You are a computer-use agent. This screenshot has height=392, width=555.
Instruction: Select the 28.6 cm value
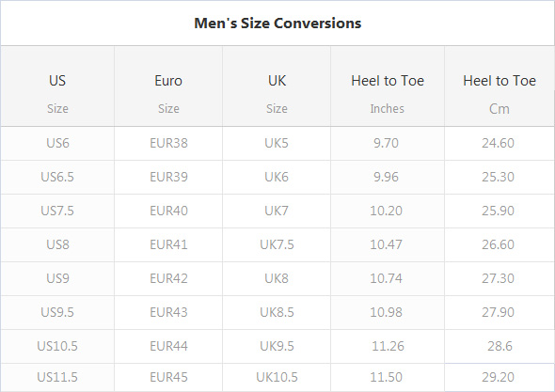click(499, 346)
